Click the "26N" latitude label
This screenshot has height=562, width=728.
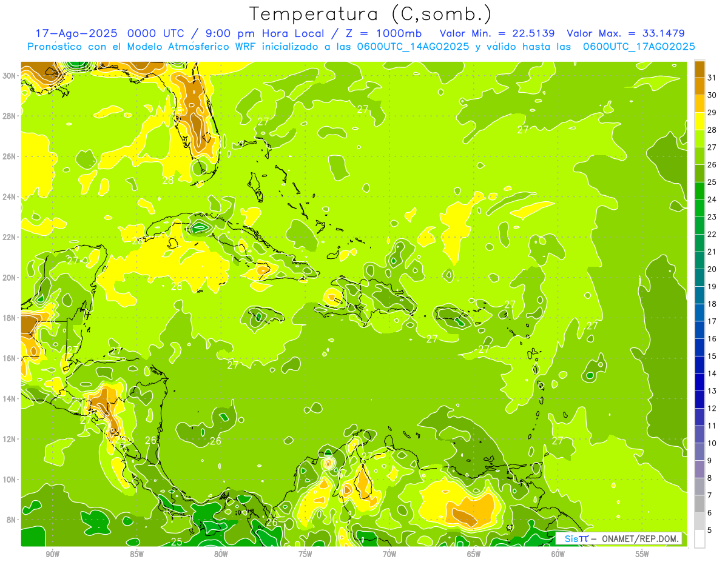coord(9,156)
